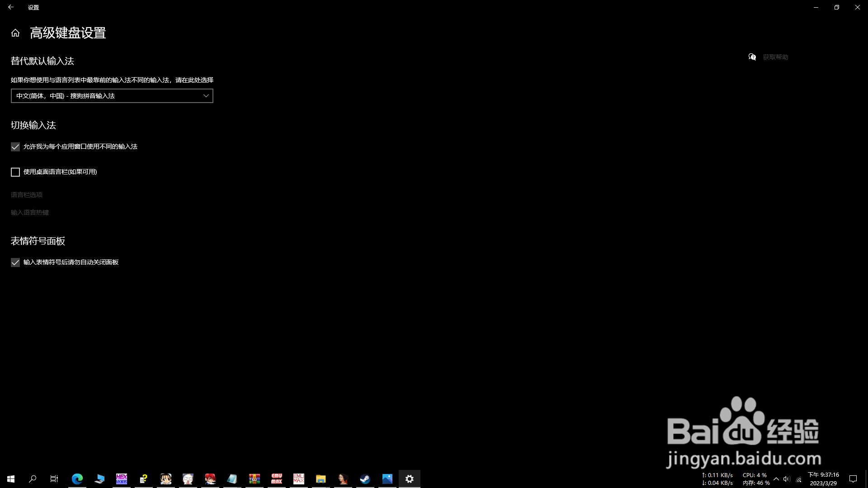Click the 获取帮助 chat icon
This screenshot has width=868, height=488.
[x=752, y=57]
